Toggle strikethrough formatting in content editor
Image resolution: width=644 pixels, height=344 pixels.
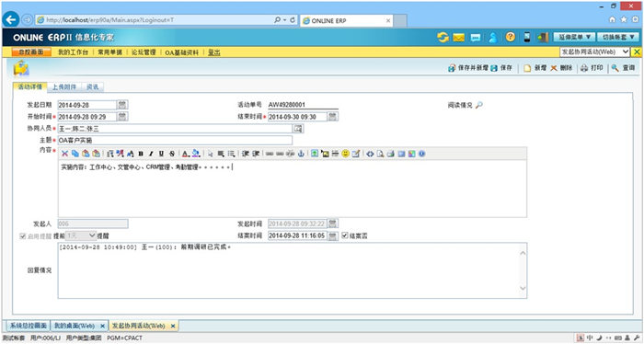click(x=172, y=154)
